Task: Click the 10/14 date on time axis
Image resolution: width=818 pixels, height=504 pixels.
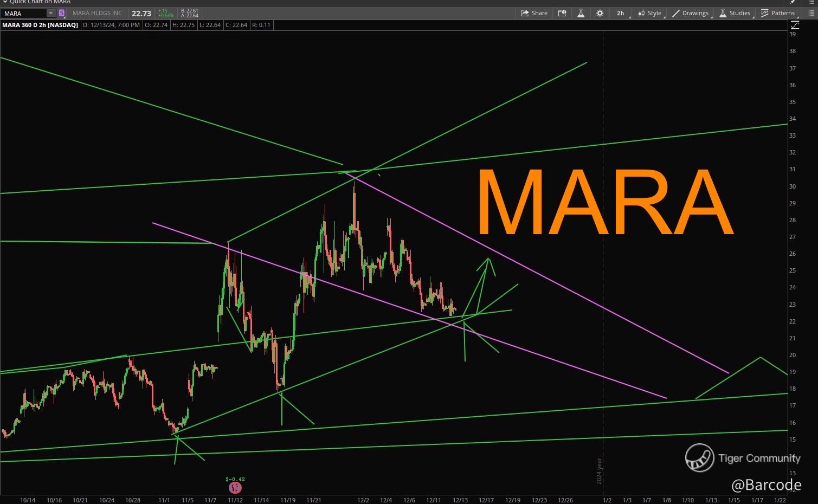Action: coord(28,500)
